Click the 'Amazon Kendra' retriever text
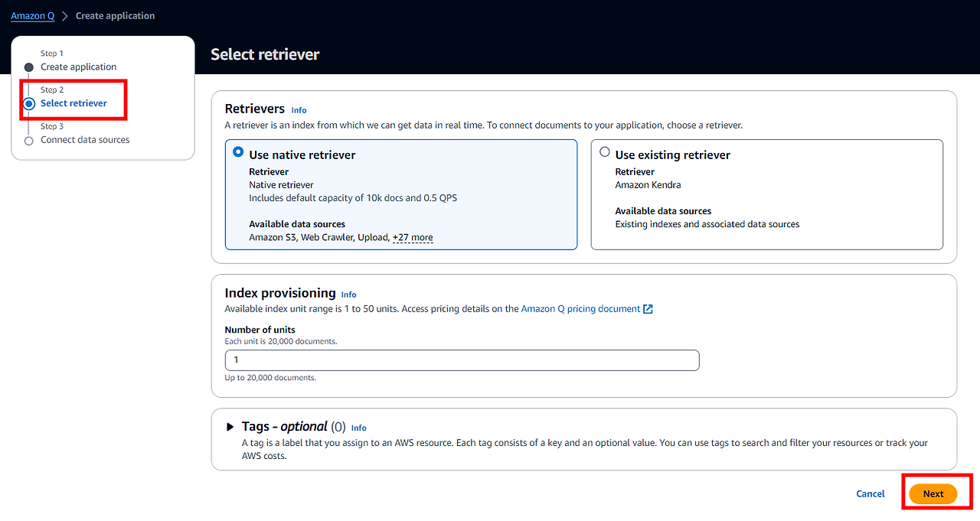 pos(648,185)
